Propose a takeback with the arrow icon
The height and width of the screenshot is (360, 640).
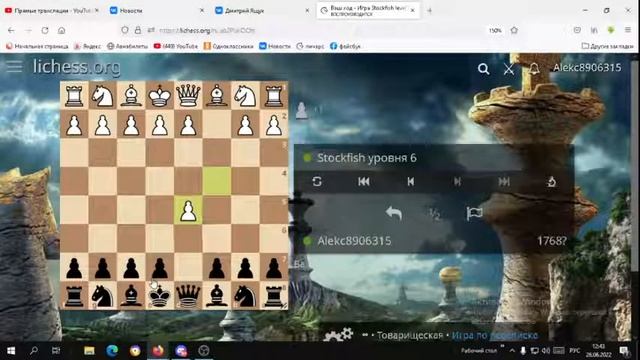coord(394,213)
